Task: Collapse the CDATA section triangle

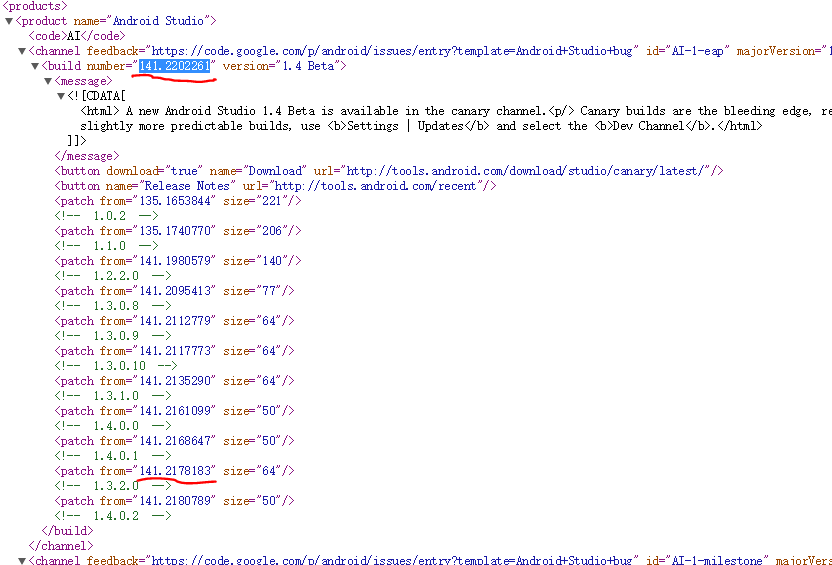Action: point(60,96)
